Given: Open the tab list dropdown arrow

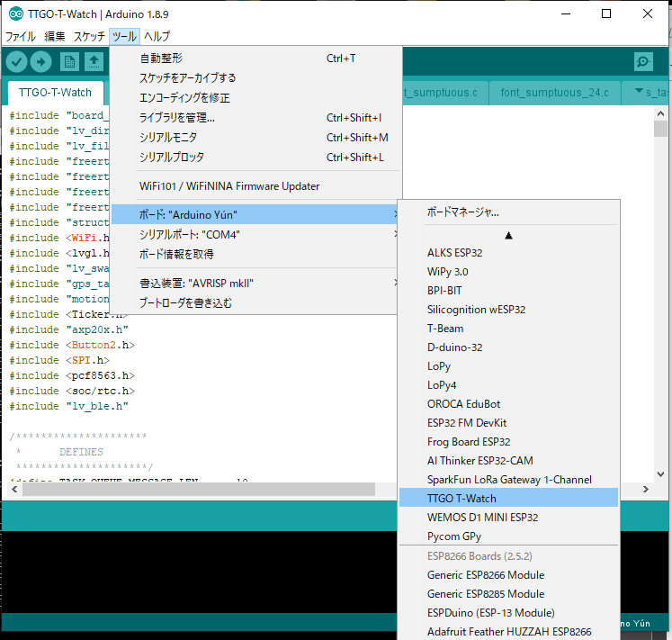Looking at the screenshot, I should coord(639,91).
